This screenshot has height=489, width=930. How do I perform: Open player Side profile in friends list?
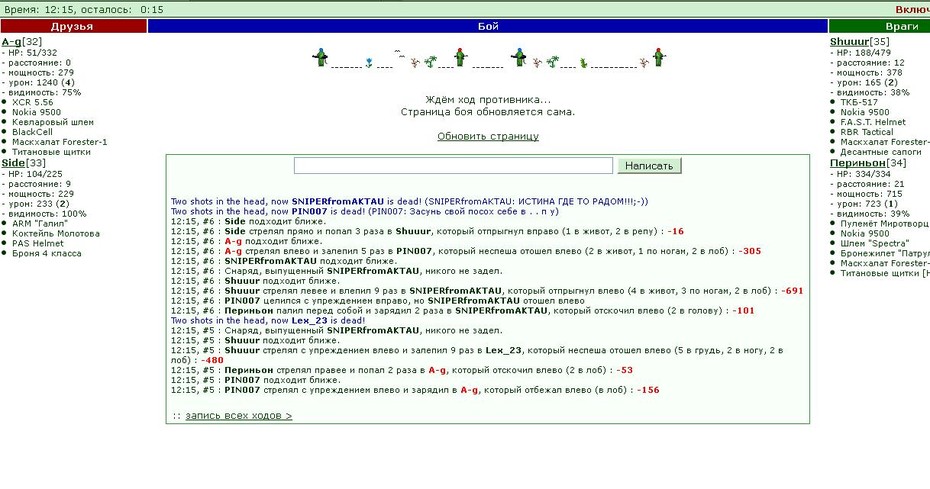(13, 163)
